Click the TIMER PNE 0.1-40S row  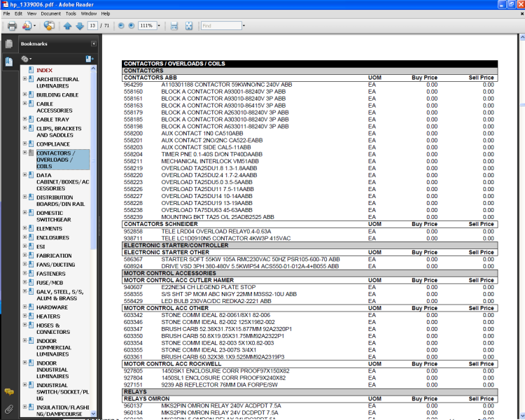pyautogui.click(x=309, y=154)
